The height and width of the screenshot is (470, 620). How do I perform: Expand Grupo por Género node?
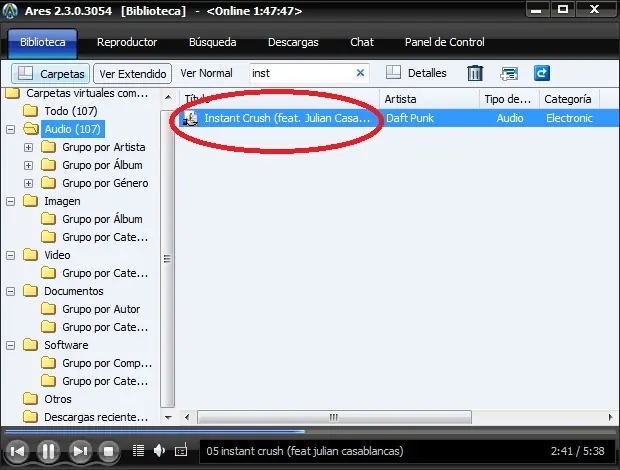28,183
